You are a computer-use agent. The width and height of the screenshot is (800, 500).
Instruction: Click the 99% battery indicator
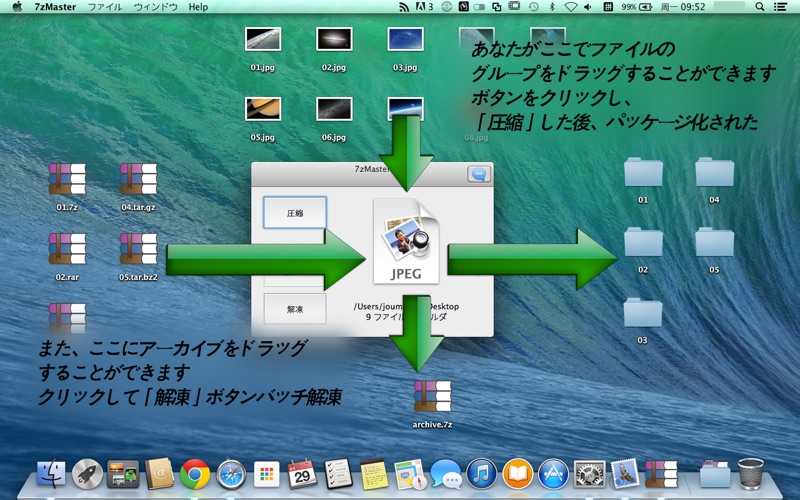pos(637,7)
